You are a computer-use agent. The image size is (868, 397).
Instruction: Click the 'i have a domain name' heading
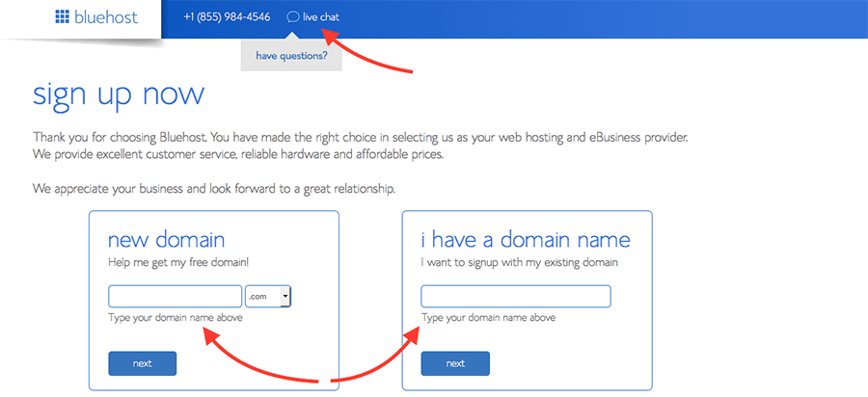tap(526, 240)
